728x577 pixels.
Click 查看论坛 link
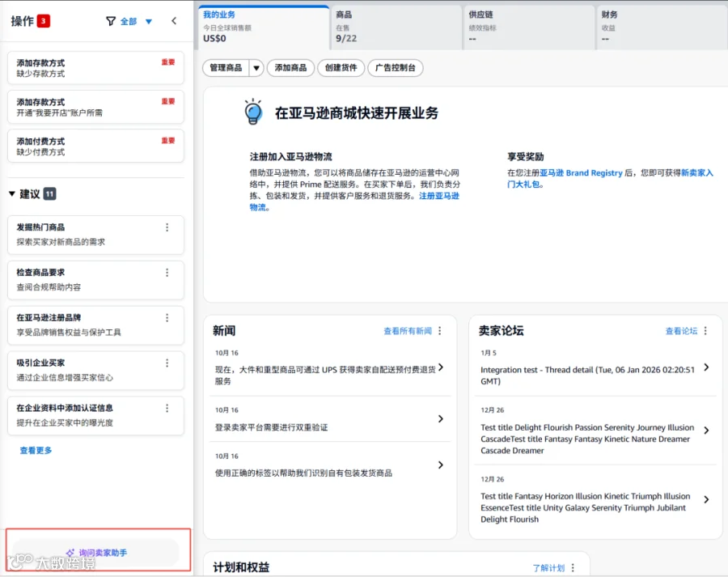click(681, 331)
